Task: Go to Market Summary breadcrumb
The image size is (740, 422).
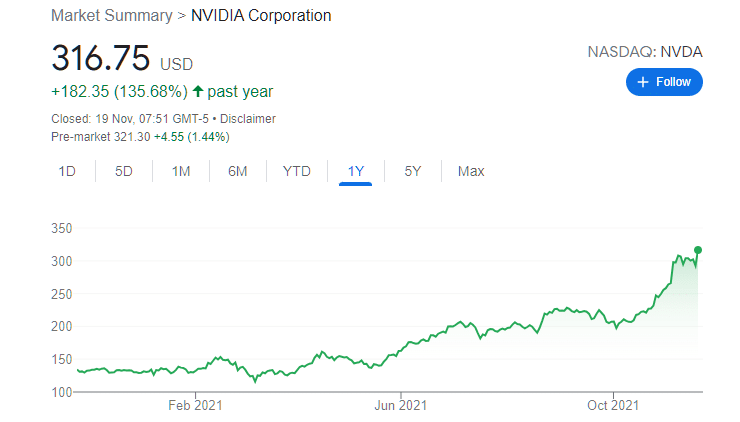Action: (x=112, y=15)
